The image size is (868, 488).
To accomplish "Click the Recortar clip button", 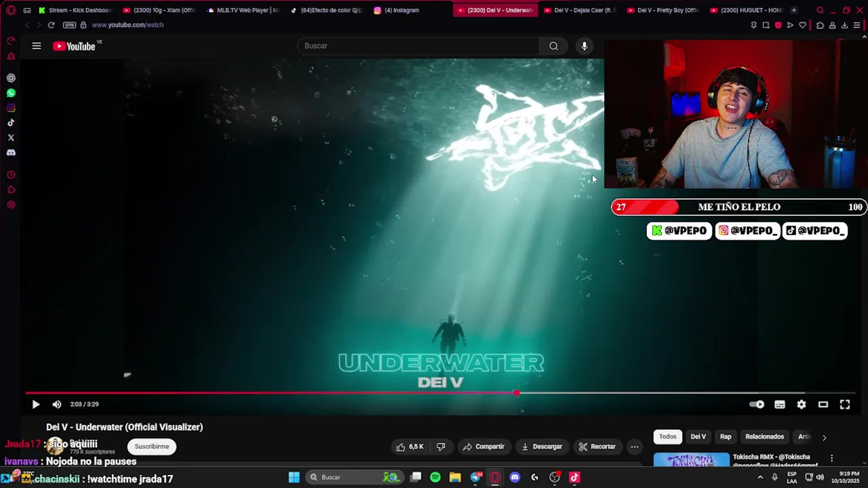I will (597, 447).
